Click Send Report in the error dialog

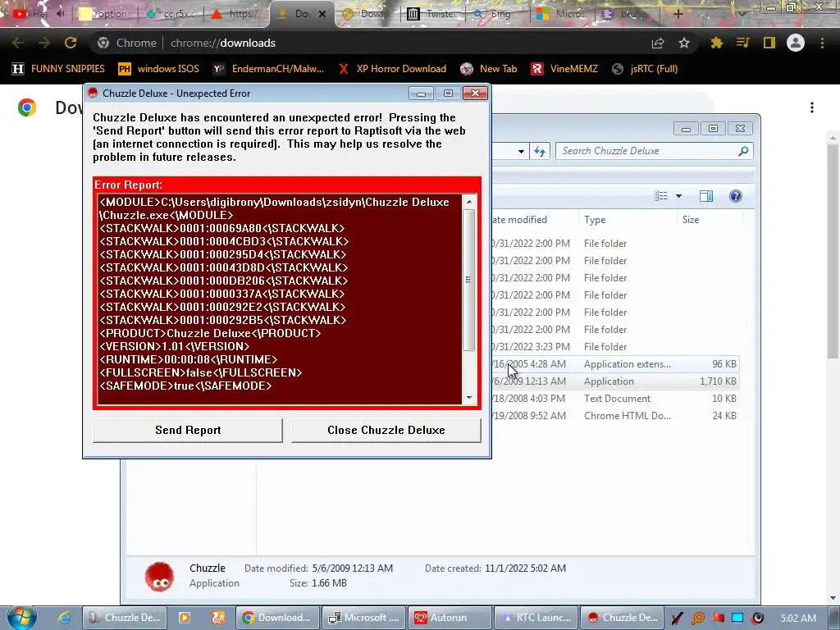[188, 430]
